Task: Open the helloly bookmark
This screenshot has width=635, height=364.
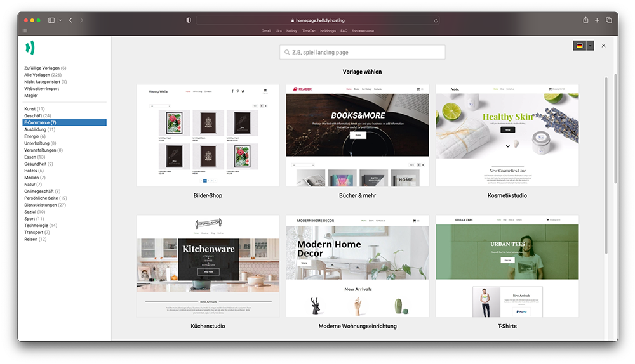Action: [292, 30]
